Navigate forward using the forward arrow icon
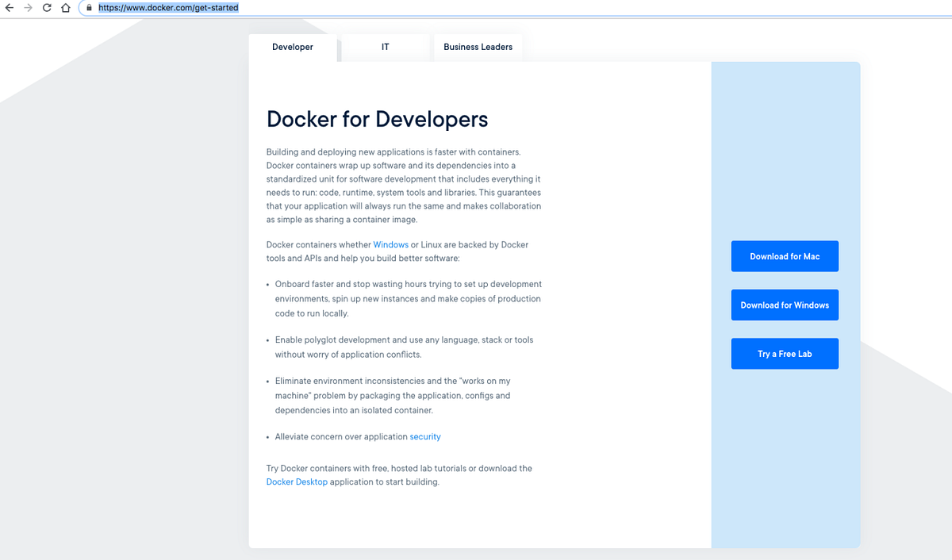This screenshot has height=560, width=952. [x=29, y=8]
